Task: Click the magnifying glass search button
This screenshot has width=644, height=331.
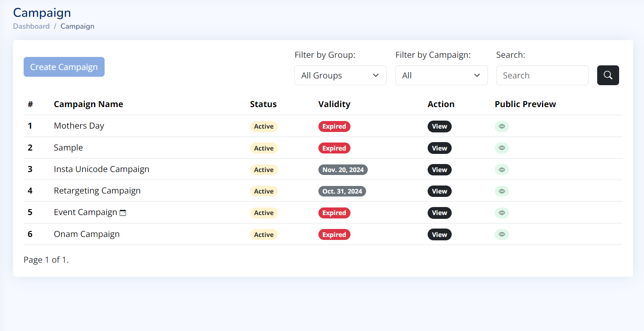Action: (608, 75)
